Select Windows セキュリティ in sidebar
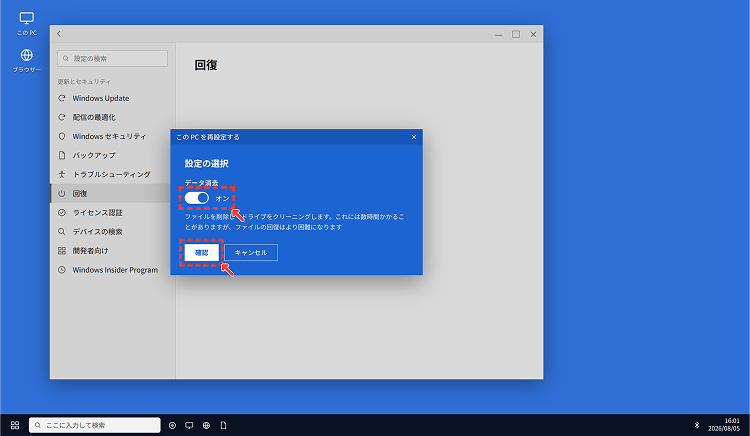 113,136
